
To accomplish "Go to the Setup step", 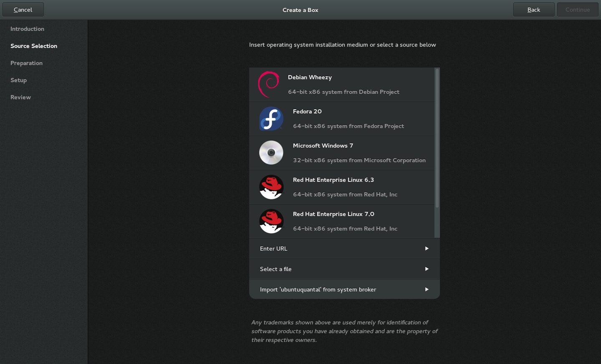I will [18, 80].
